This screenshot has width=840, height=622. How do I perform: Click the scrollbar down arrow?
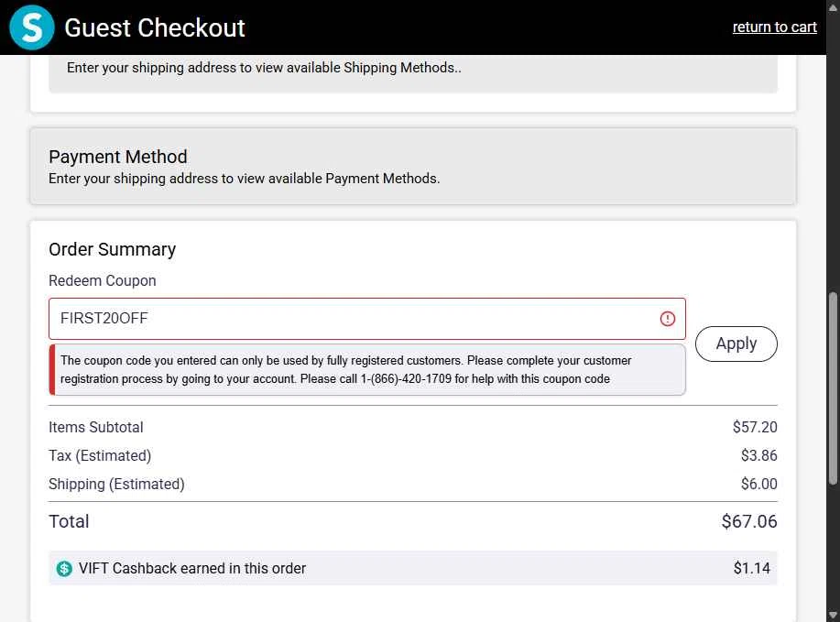coord(833,615)
